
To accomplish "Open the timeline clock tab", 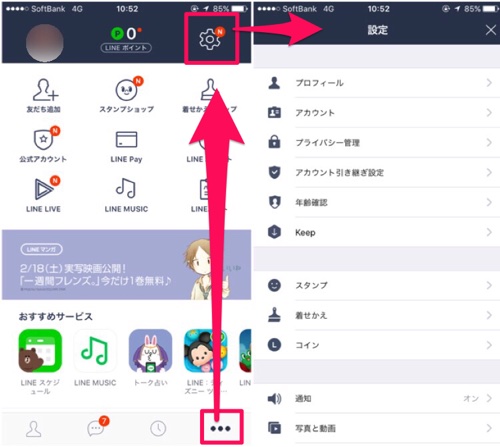I will pyautogui.click(x=158, y=428).
